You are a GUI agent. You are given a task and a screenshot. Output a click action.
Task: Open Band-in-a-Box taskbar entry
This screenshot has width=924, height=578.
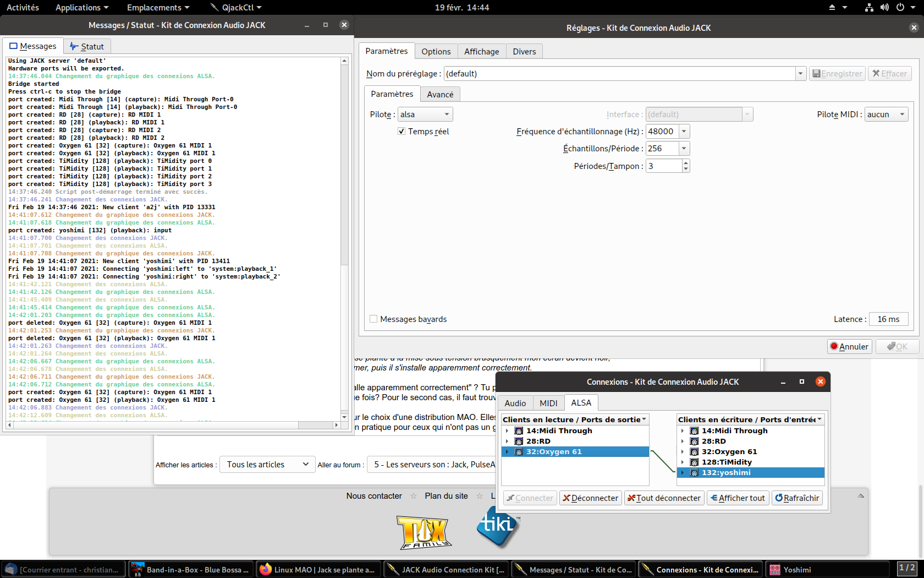pos(191,570)
